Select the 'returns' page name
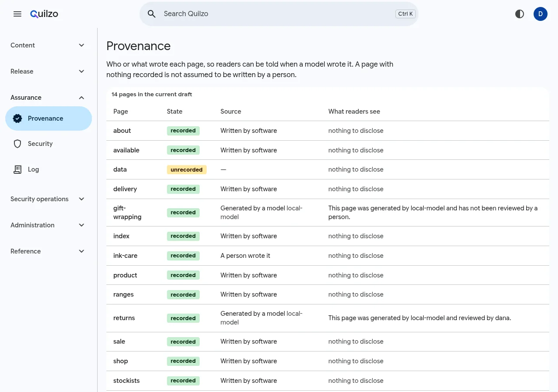The width and height of the screenshot is (558, 392). coord(124,318)
